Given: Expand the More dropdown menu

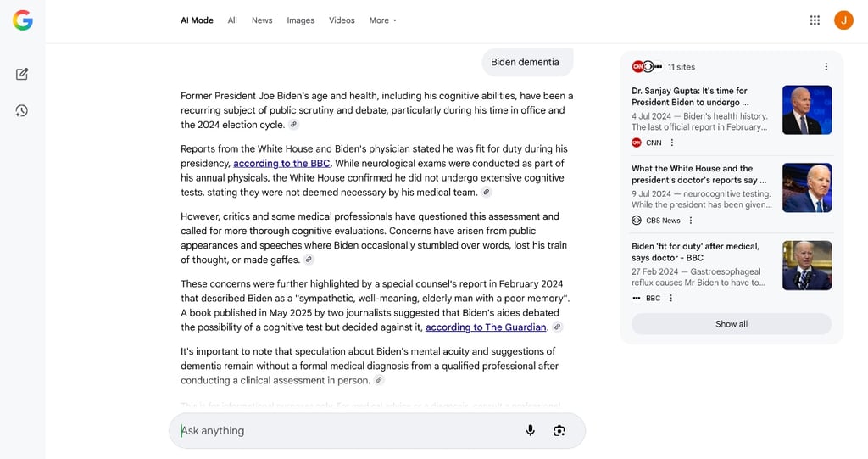Looking at the screenshot, I should click(x=383, y=20).
